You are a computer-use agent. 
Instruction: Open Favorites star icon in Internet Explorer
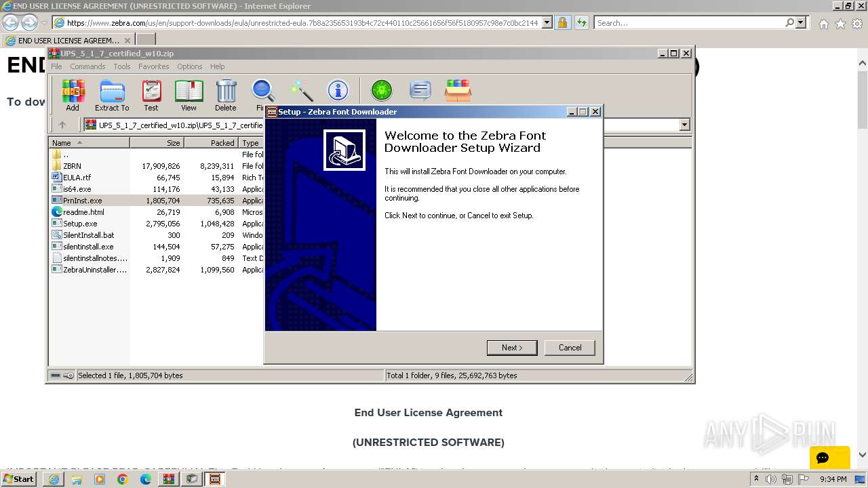coord(840,24)
